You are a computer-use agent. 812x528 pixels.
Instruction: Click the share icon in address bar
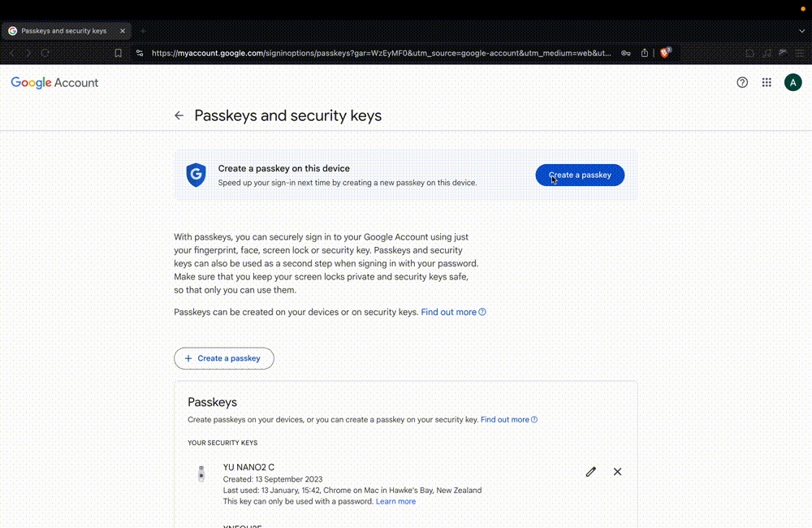click(644, 53)
